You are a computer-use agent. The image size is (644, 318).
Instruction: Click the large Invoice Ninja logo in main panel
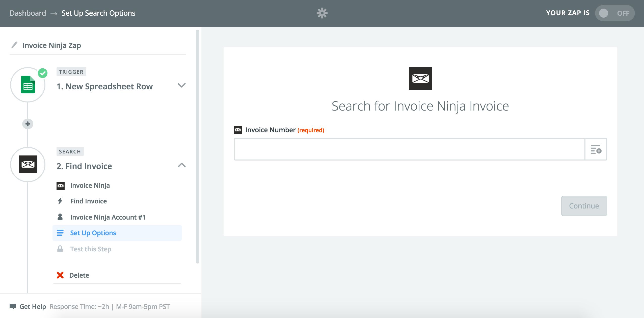420,78
